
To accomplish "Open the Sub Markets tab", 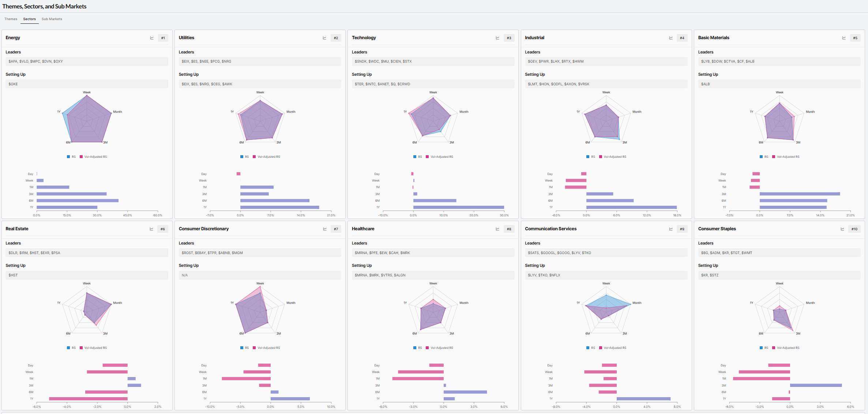I will pos(52,19).
